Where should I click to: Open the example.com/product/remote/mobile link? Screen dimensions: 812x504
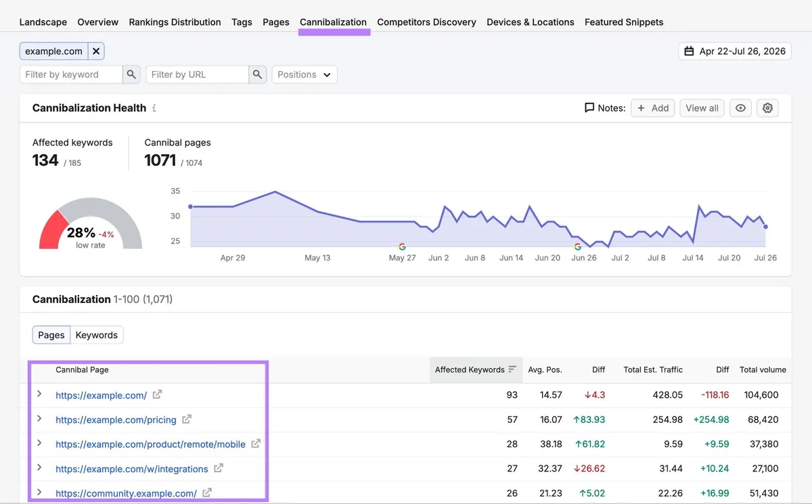coord(150,444)
